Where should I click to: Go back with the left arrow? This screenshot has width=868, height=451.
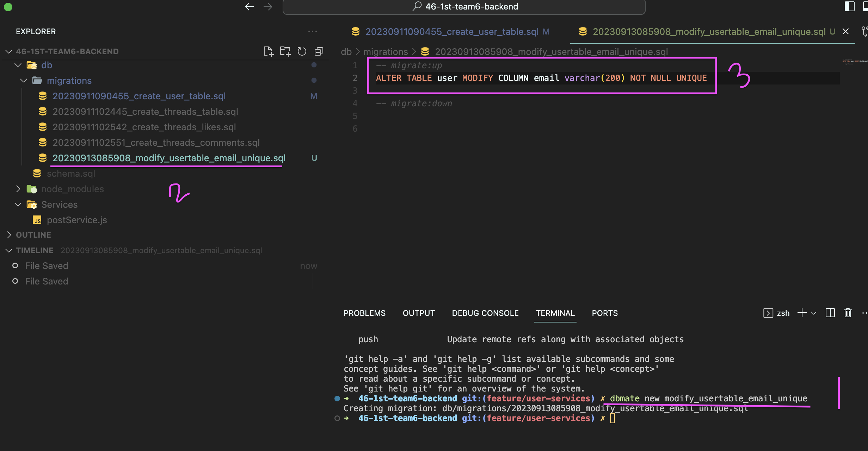[250, 7]
